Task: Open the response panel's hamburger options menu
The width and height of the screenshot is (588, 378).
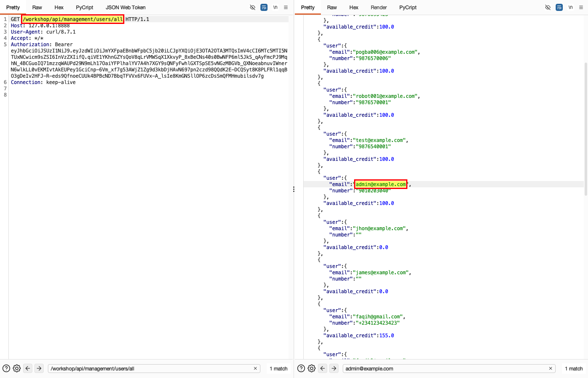Action: tap(581, 8)
